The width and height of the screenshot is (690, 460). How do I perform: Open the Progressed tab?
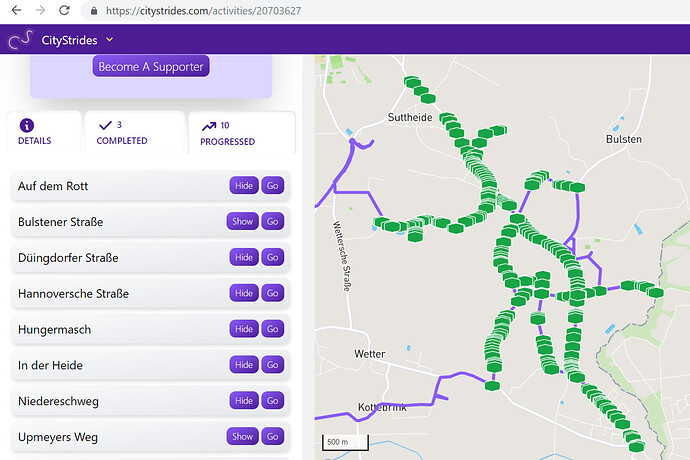pos(242,132)
